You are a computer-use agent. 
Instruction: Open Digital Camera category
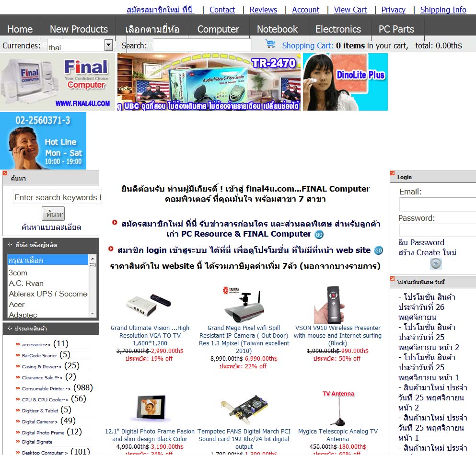click(40, 421)
